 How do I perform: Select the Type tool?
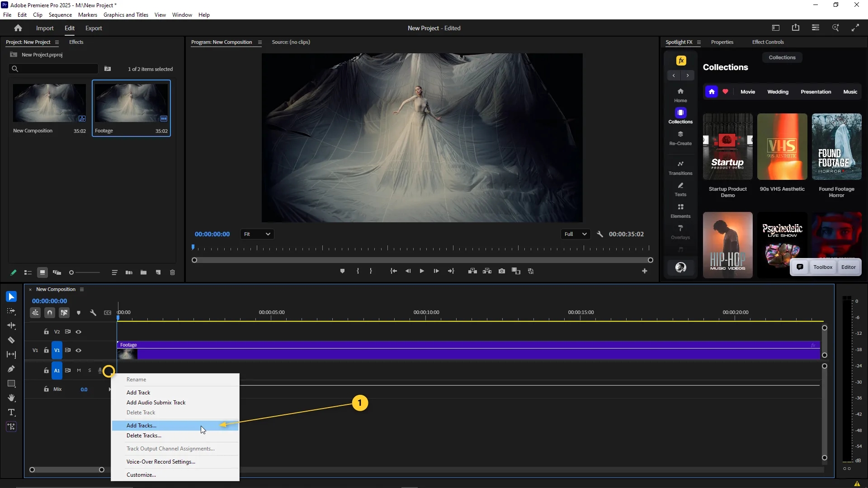point(11,413)
